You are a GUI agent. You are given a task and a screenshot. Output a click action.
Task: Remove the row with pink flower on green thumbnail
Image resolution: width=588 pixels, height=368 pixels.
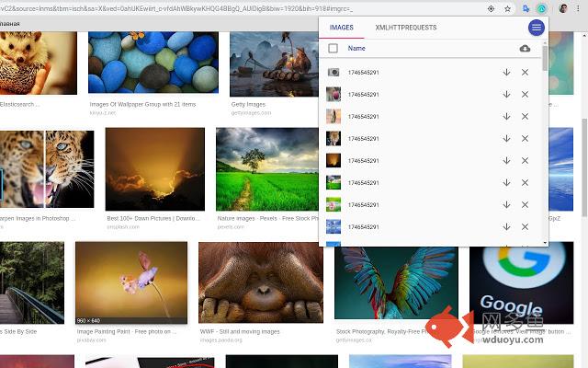pos(525,204)
